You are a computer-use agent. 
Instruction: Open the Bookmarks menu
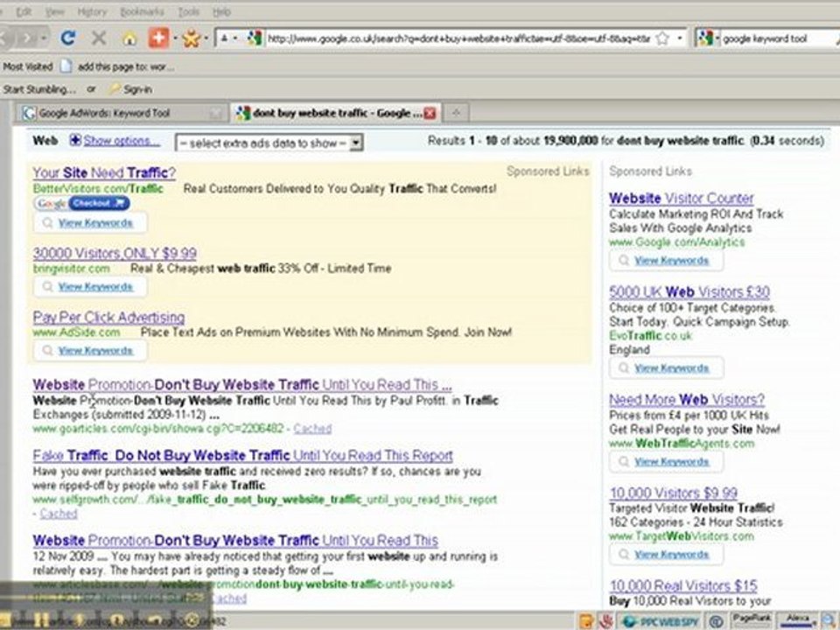142,11
